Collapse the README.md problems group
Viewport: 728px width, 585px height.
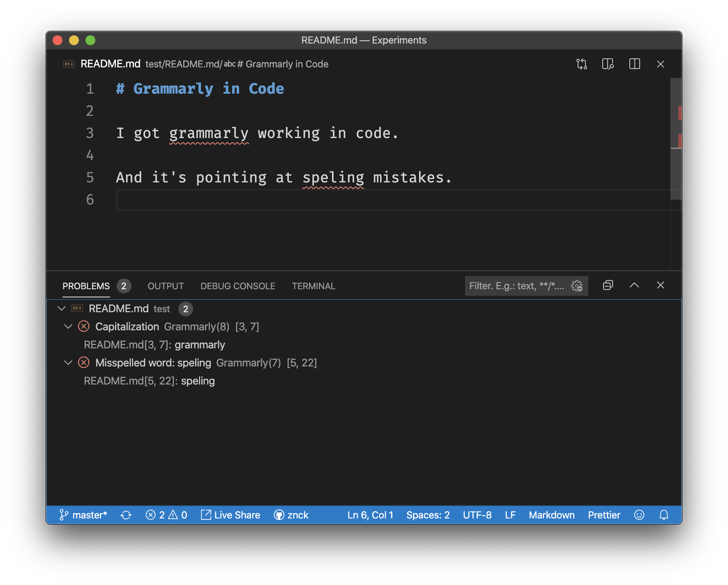[x=62, y=309]
